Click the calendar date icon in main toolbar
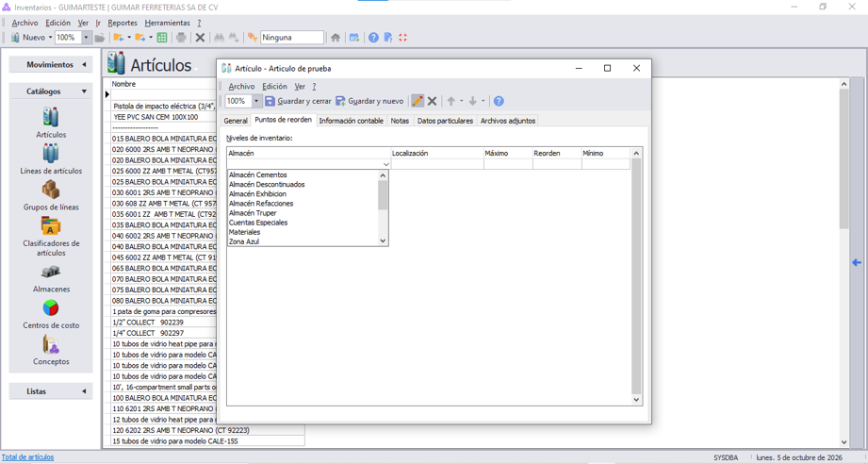868x464 pixels. click(354, 38)
